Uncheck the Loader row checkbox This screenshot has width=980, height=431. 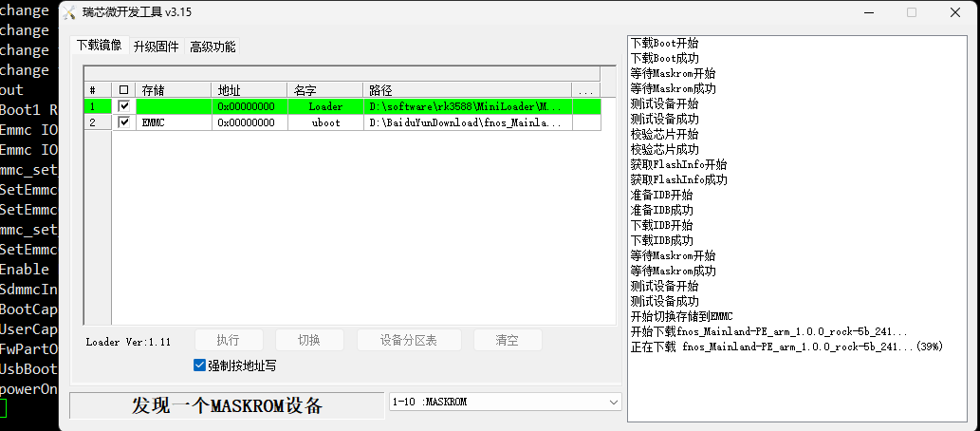pos(123,105)
